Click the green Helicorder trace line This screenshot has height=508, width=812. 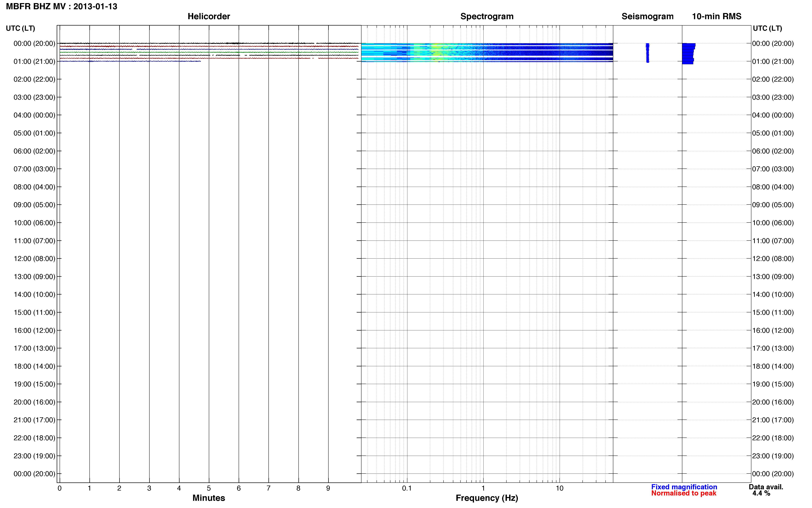click(209, 52)
